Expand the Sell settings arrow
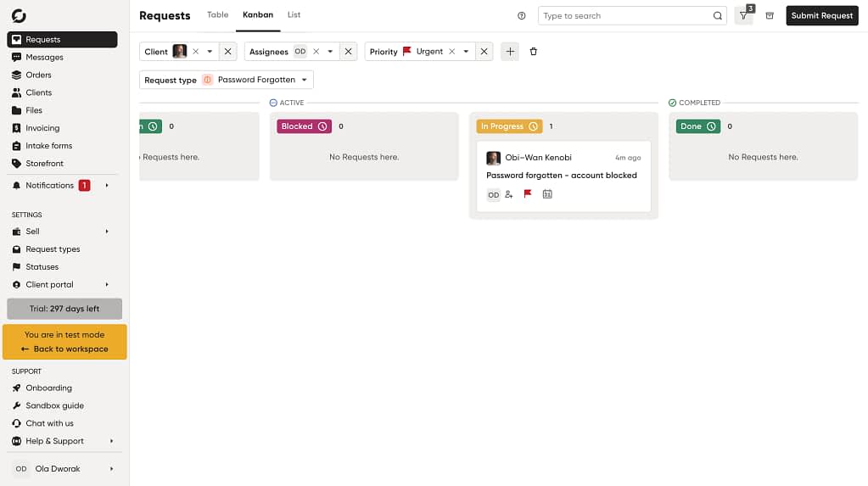The width and height of the screenshot is (868, 486). click(x=107, y=232)
